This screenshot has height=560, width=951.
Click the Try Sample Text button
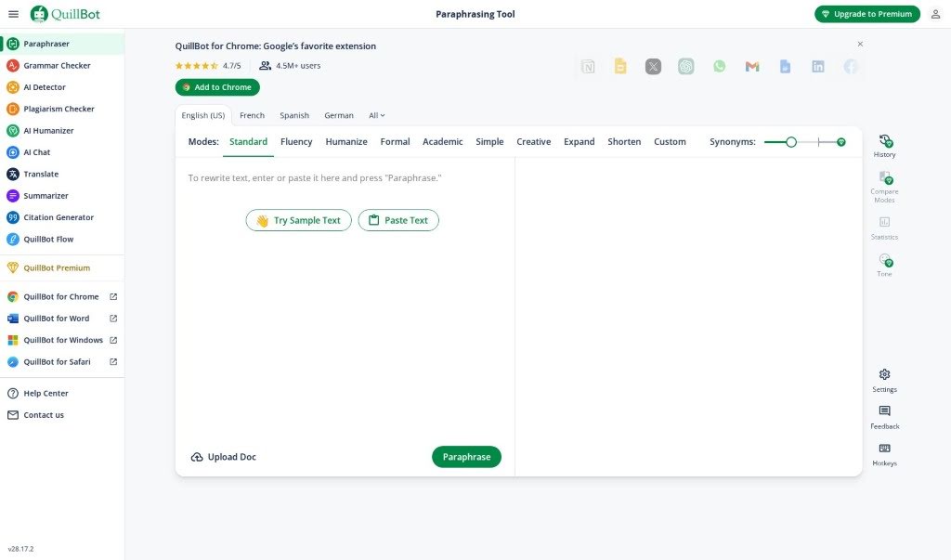click(x=298, y=220)
